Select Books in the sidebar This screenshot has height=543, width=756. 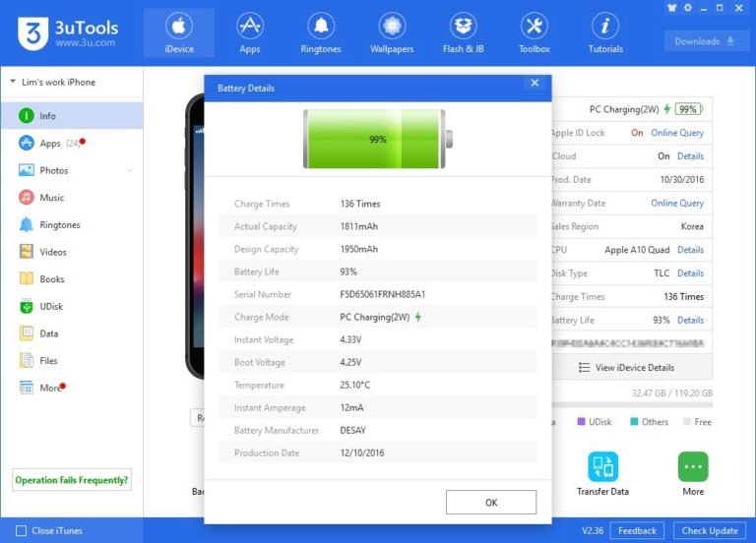coord(72,279)
